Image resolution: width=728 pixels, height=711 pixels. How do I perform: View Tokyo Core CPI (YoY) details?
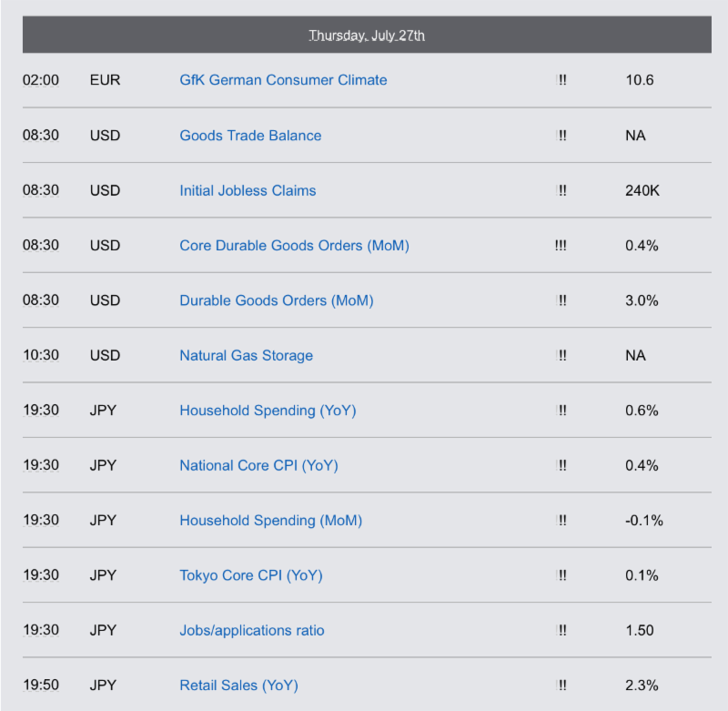click(x=251, y=575)
